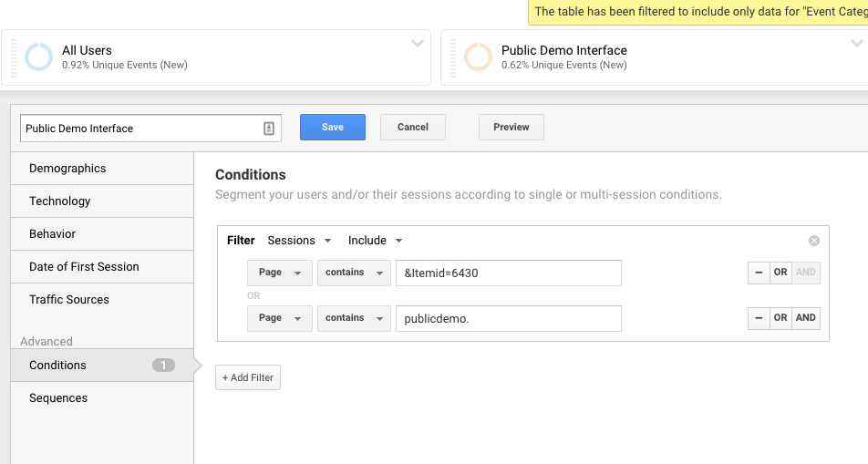Screen dimensions: 868x464
Task: Click the All Users segment drag handle
Action: pyautogui.click(x=14, y=57)
